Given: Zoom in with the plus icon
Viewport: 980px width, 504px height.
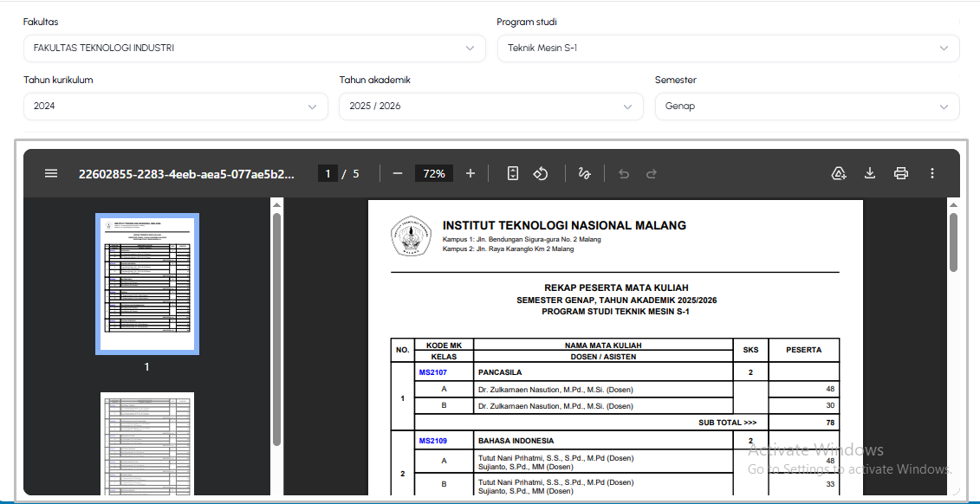Looking at the screenshot, I should pos(471,173).
